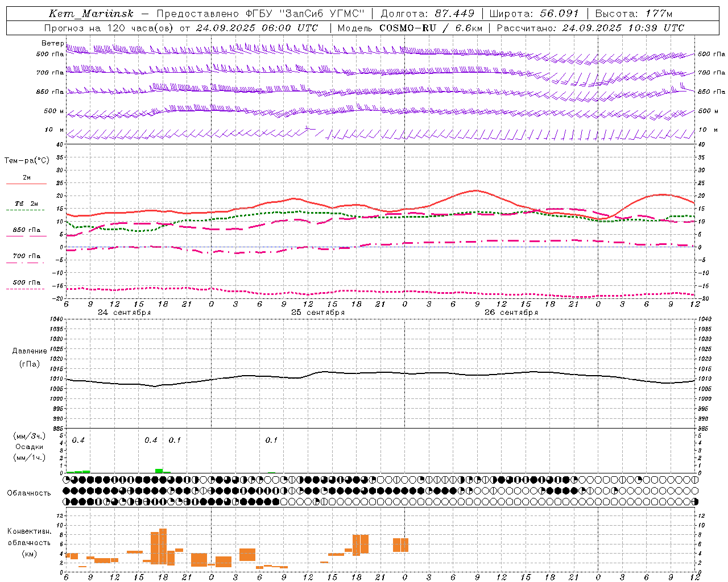Click the Осадки precipitation label
728x582 pixels.
point(29,447)
